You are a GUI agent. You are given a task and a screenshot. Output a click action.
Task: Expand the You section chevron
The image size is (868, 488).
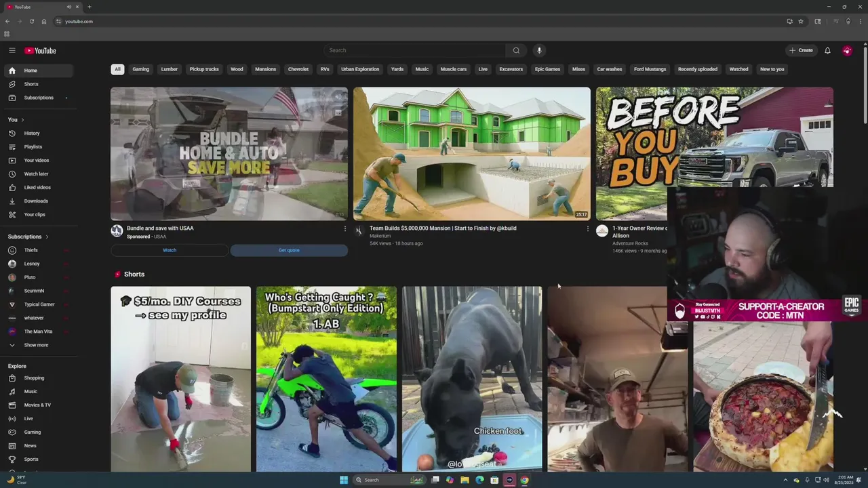[22, 120]
